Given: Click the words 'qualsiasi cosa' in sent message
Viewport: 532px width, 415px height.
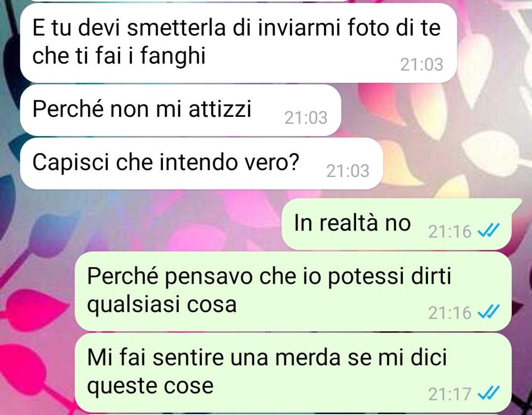Looking at the screenshot, I should [x=162, y=305].
